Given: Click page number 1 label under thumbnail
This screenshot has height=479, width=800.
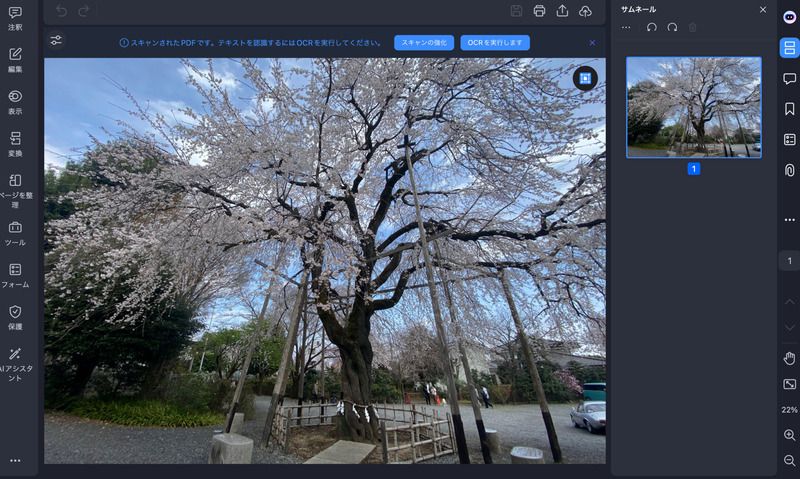Looking at the screenshot, I should click(694, 169).
